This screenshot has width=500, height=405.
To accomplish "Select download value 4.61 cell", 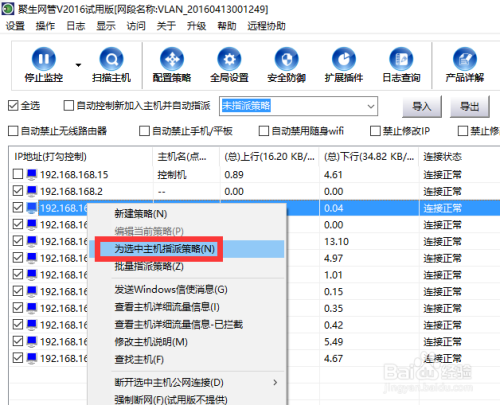I will pyautogui.click(x=333, y=174).
